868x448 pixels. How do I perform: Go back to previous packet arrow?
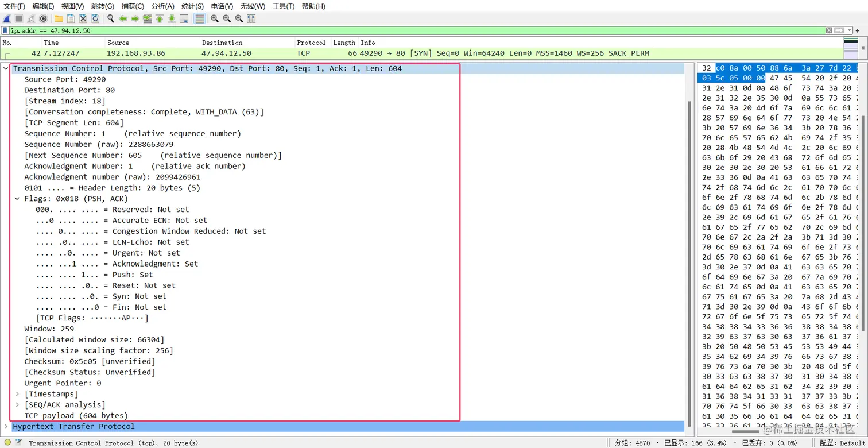123,18
